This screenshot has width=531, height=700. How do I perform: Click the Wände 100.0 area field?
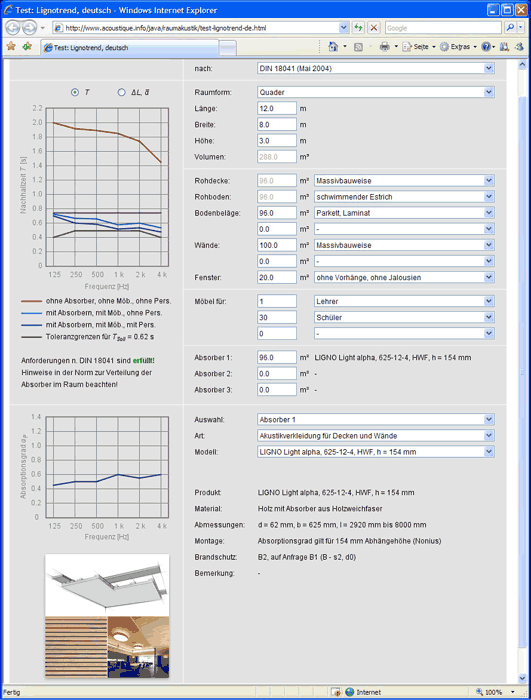point(277,245)
